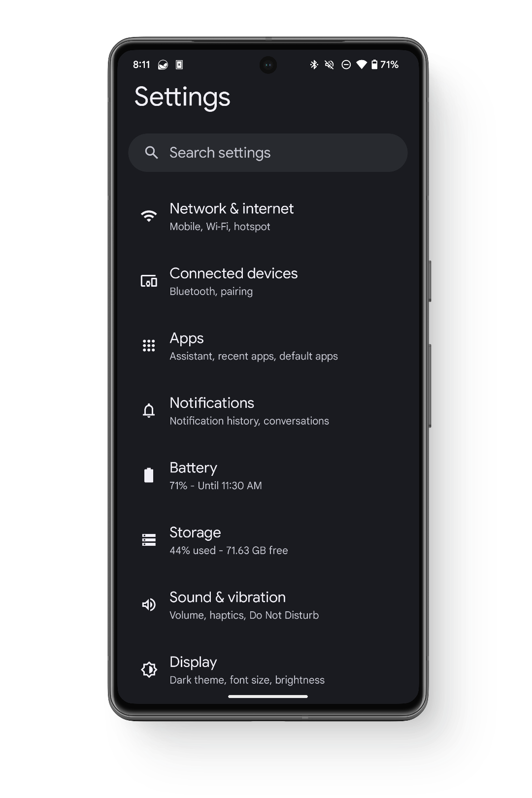The height and width of the screenshot is (798, 532).
Task: Tap the muted ringer status icon
Action: [x=330, y=65]
